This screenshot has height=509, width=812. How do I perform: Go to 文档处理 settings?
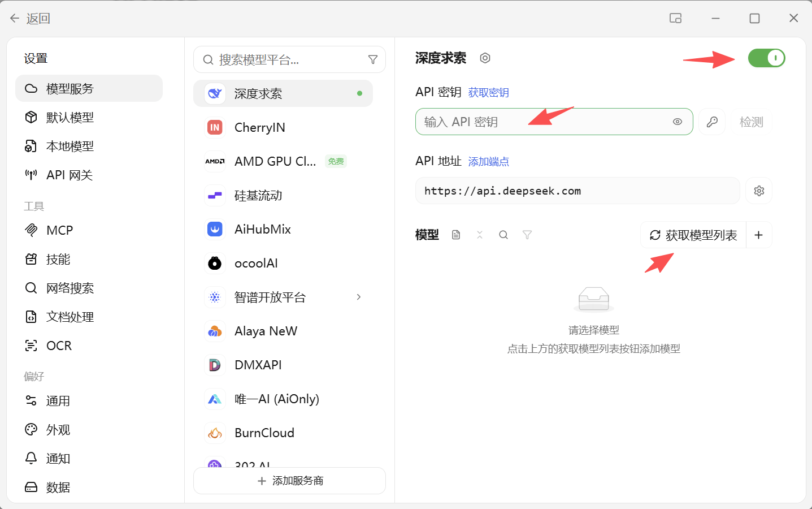coord(89,317)
